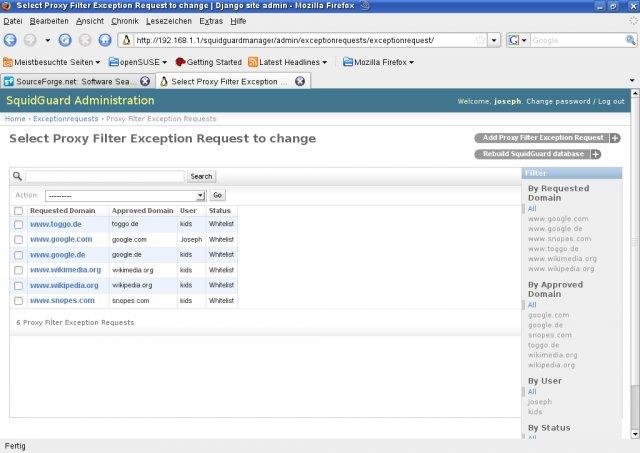This screenshot has height=453, width=640.
Task: Click the forward navigation button
Action: click(30, 40)
